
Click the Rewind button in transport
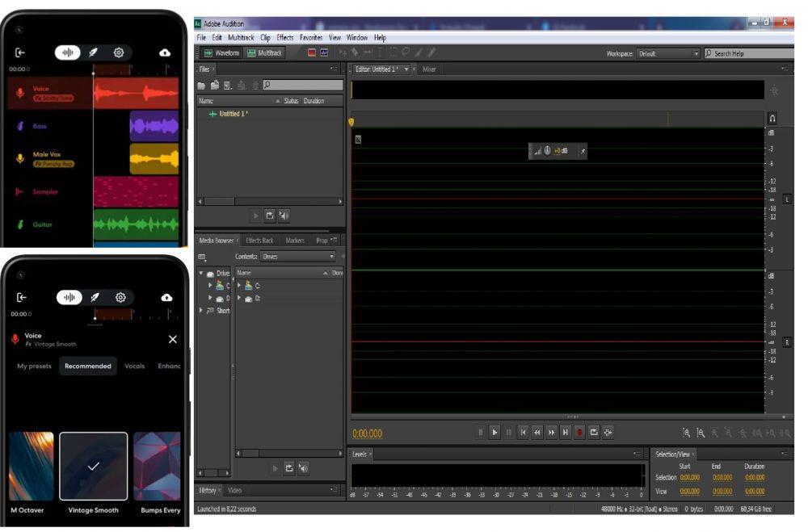pos(537,433)
